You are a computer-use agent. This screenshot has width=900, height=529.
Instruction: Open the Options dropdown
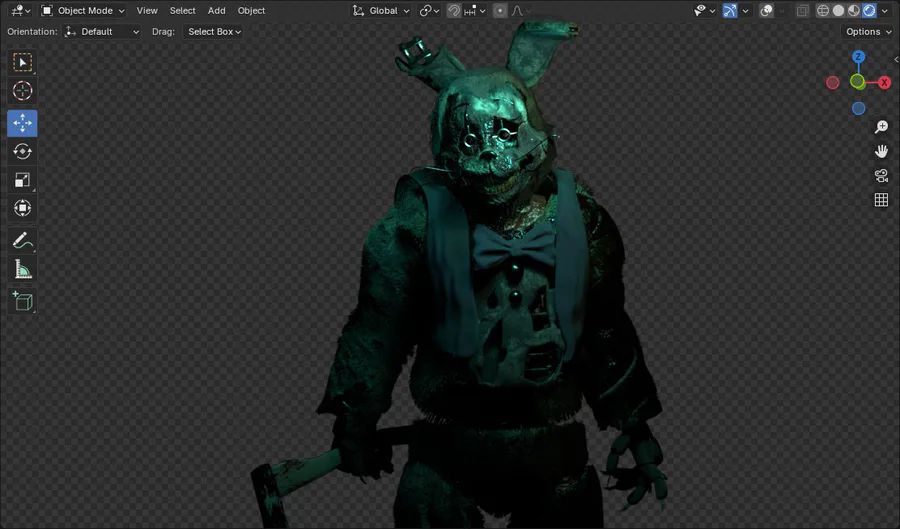[868, 32]
